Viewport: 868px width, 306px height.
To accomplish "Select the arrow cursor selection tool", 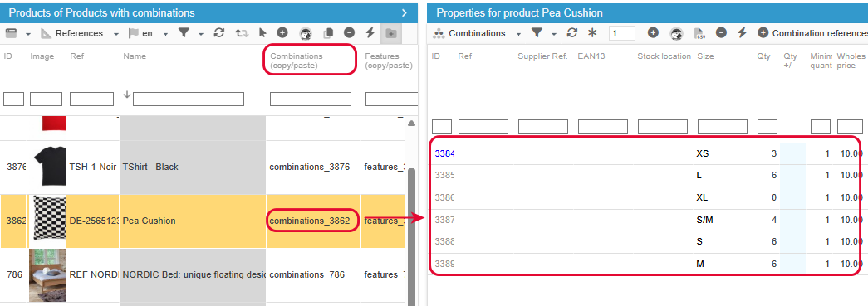I will (263, 33).
